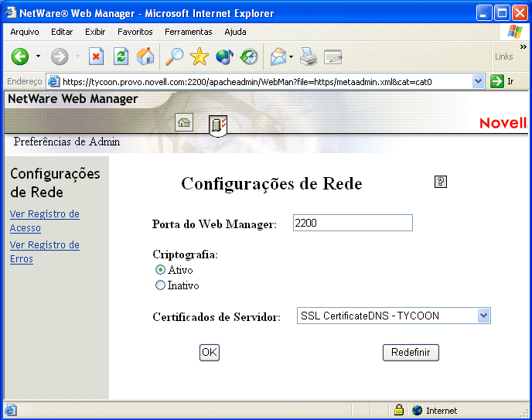Close the Internet Explorer window
The image size is (532, 420).
520,13
